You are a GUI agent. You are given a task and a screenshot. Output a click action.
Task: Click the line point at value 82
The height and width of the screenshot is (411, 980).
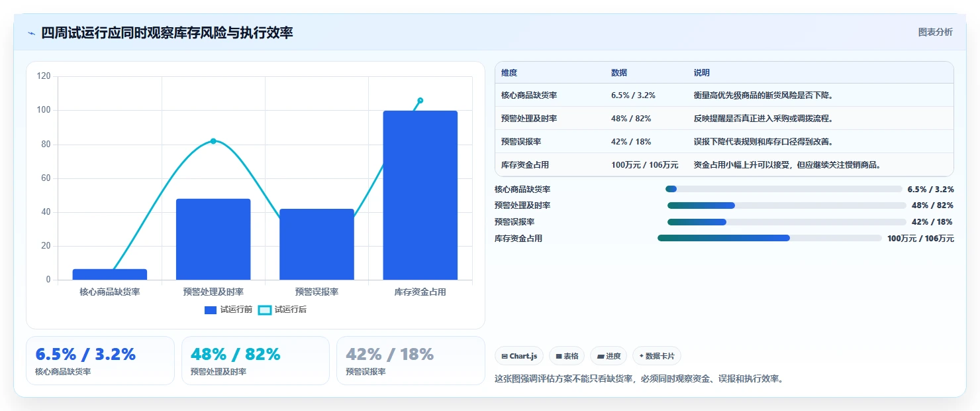[213, 141]
